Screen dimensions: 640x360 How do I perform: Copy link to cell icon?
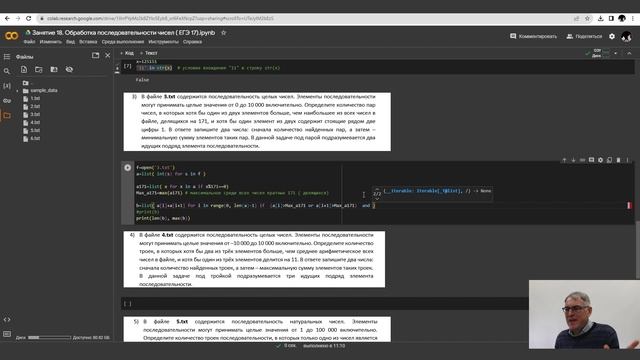pyautogui.click(x=582, y=160)
